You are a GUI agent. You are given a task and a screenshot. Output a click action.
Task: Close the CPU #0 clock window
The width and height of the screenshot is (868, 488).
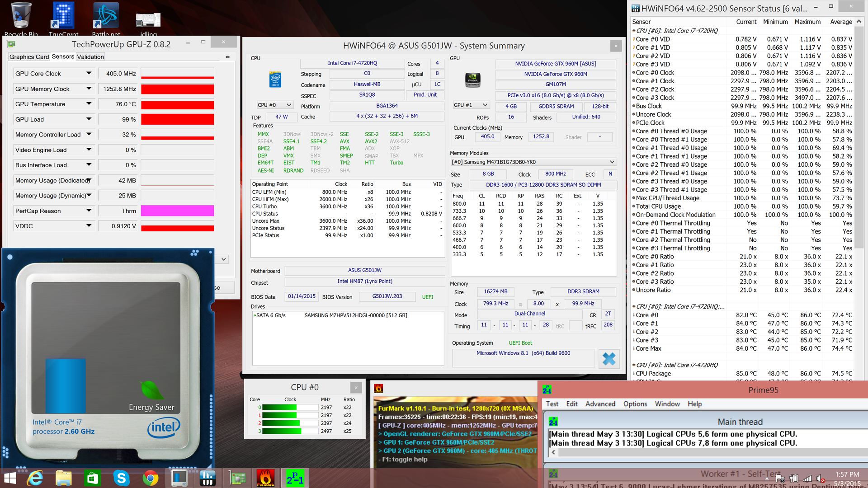pos(356,387)
